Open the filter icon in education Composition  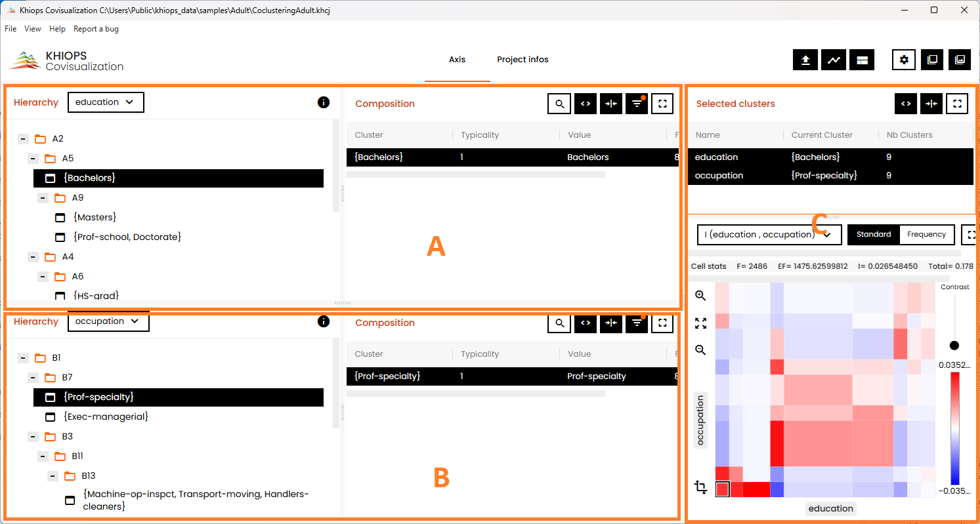[637, 104]
